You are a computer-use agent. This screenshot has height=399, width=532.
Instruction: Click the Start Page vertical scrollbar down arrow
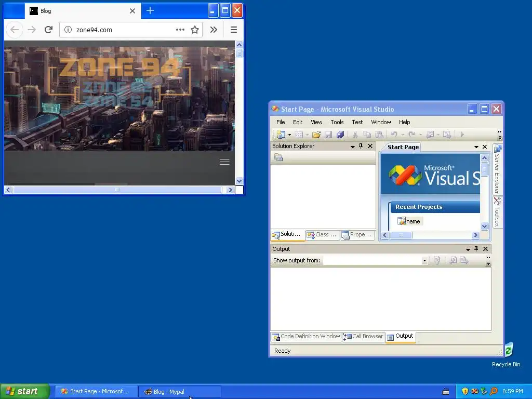(x=485, y=227)
